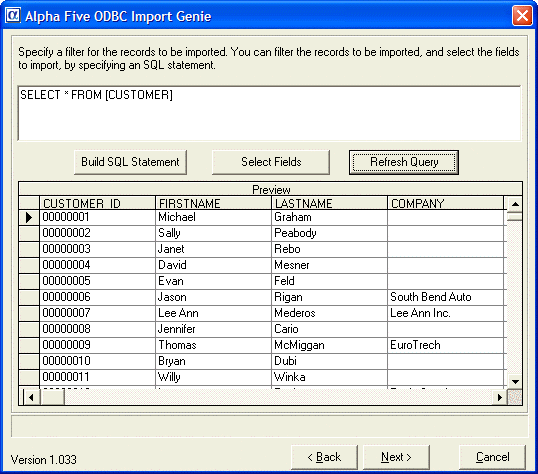Click cell 00000001
Image resolution: width=538 pixels, height=474 pixels.
(97, 217)
